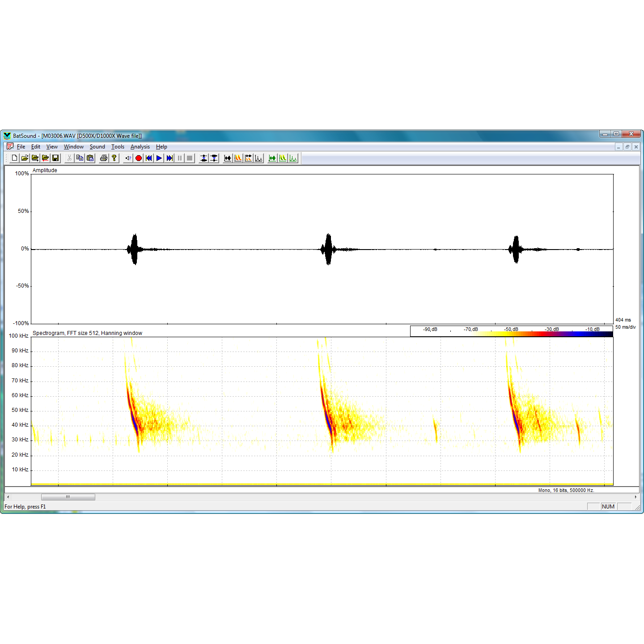
Task: Click the Save disk icon
Action: 55,158
